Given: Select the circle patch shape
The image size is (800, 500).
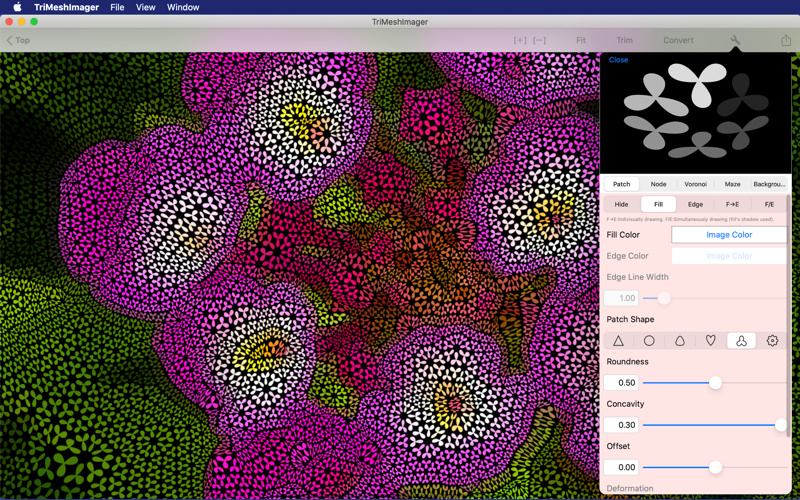Looking at the screenshot, I should (x=649, y=341).
